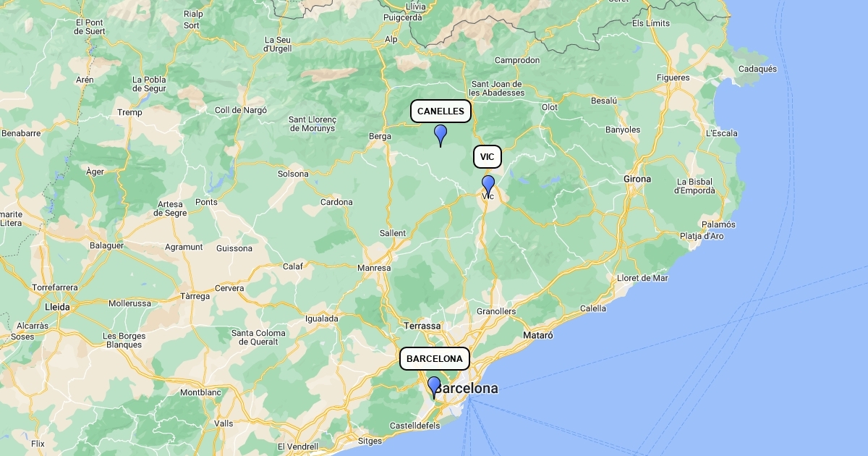Click the Lloret de Mar label
This screenshot has width=868, height=456.
(642, 278)
